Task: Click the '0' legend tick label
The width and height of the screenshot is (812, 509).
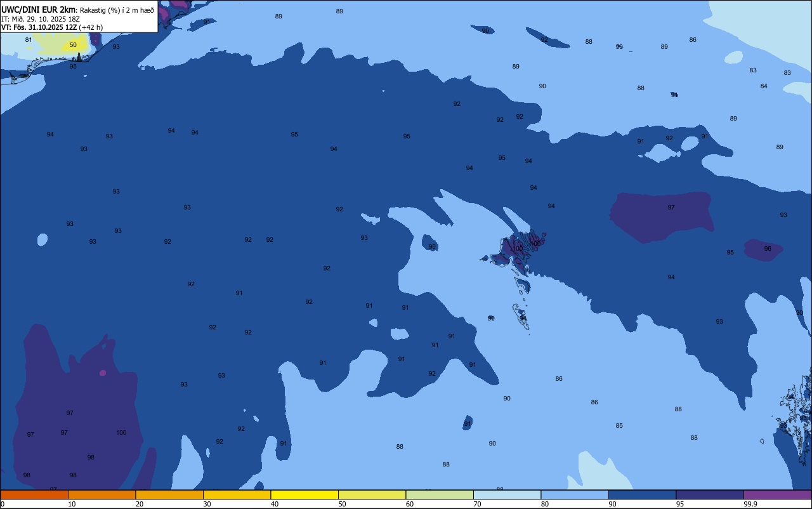Action: click(x=3, y=504)
